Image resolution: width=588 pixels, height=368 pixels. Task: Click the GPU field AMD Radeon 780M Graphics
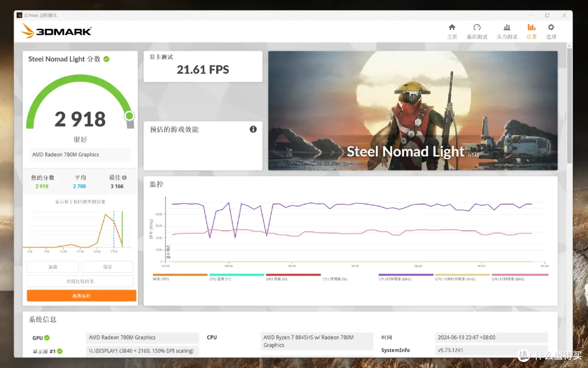143,337
